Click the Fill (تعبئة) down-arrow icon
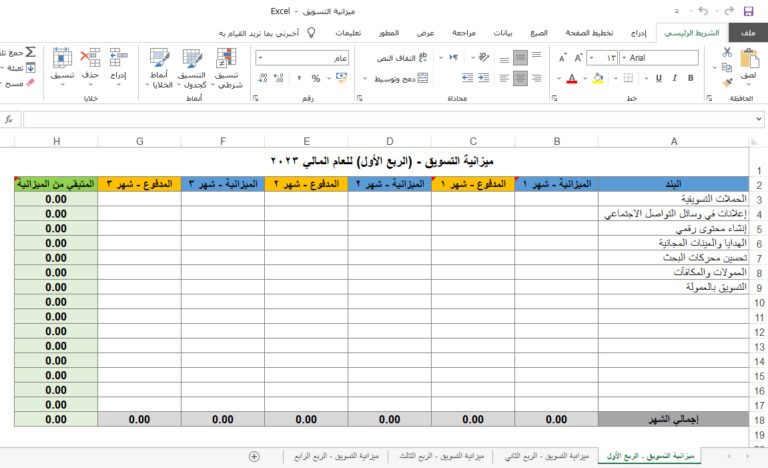This screenshot has height=468, width=768. pos(30,68)
